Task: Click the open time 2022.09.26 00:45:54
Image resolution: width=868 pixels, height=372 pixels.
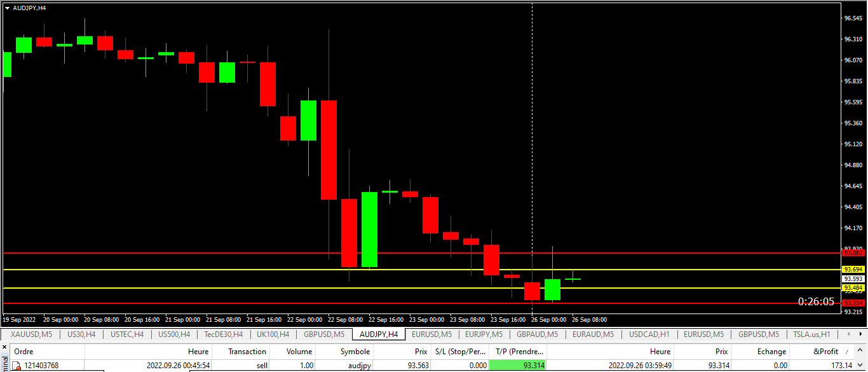Action: click(x=178, y=366)
